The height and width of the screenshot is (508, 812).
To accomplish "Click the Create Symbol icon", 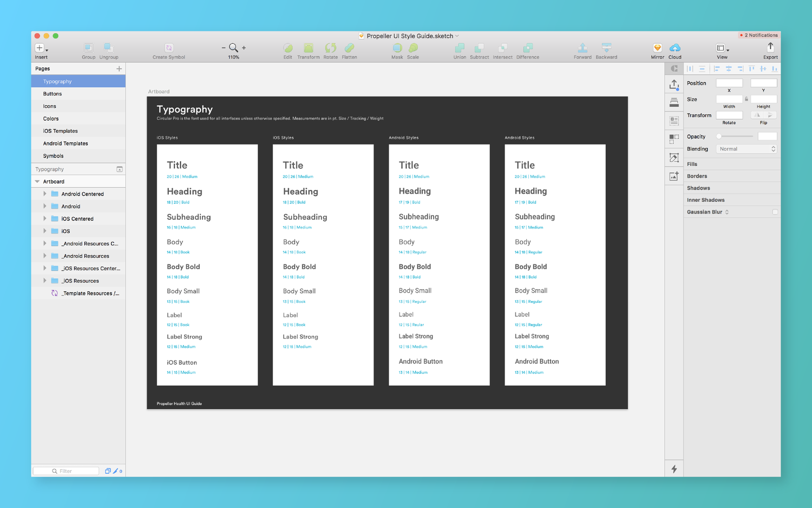I will pyautogui.click(x=169, y=48).
